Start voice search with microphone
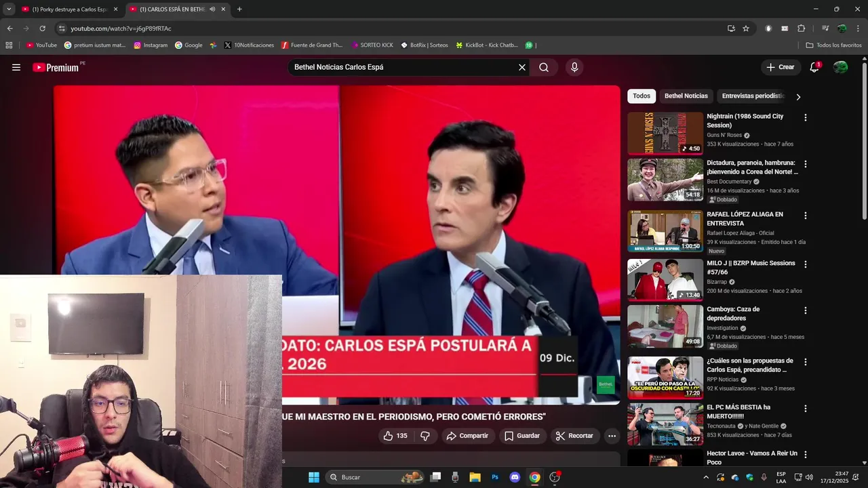 (574, 67)
